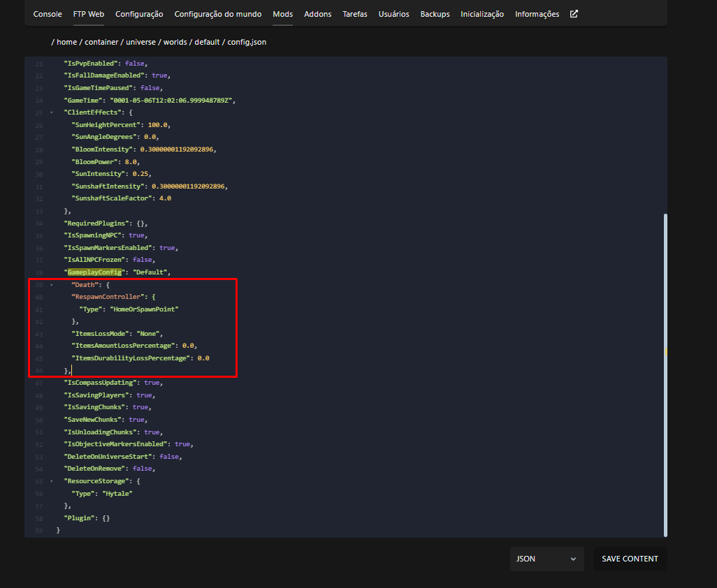Collapse the Death block fold arrow
The image size is (717, 588).
[x=51, y=285]
